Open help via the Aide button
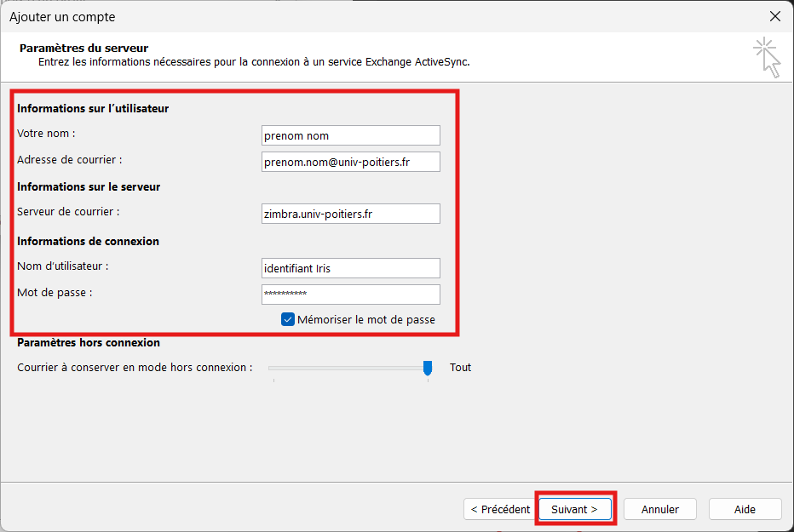Screen dimensions: 794x532 click(745, 509)
